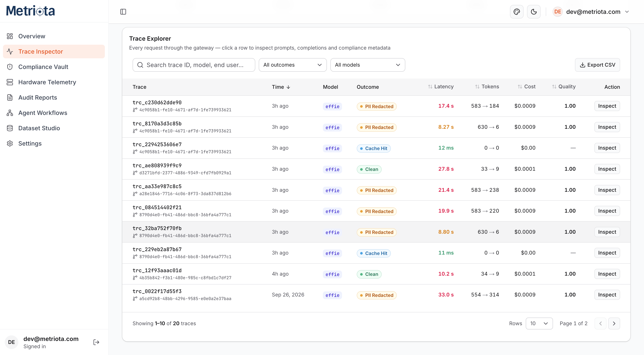Viewport: 644px width, 355px height.
Task: Click the Audit Reports document icon
Action: (x=10, y=97)
